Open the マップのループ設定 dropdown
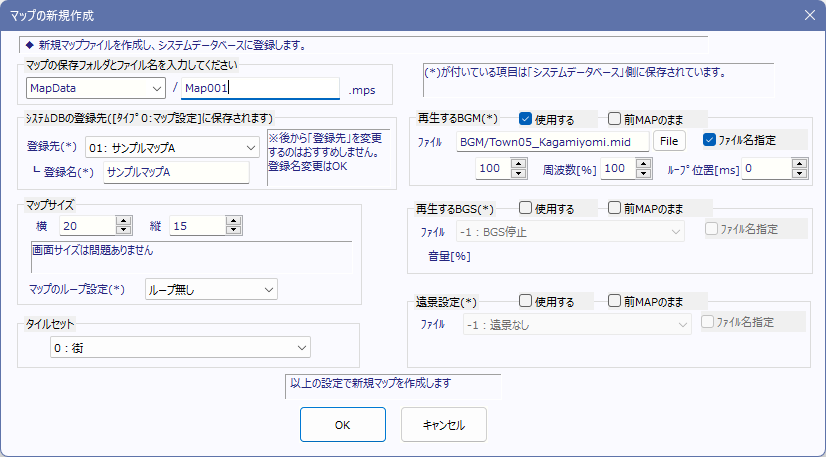The width and height of the screenshot is (826, 457). point(268,289)
